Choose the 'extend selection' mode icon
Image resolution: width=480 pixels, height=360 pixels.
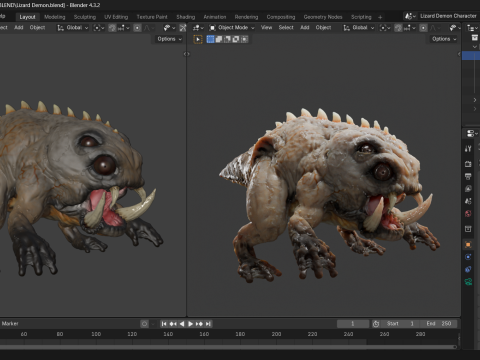tap(219, 39)
